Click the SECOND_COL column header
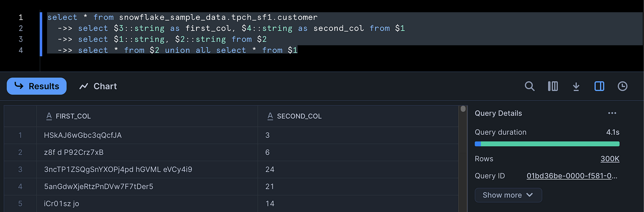Viewport: 644px width, 212px height. point(358,116)
